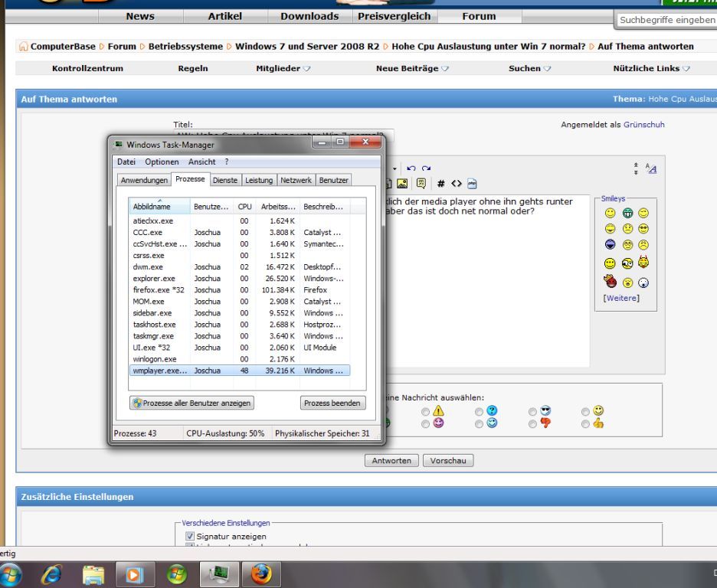
Task: Open the Ansicht menu in Task-Manager
Action: [x=201, y=162]
